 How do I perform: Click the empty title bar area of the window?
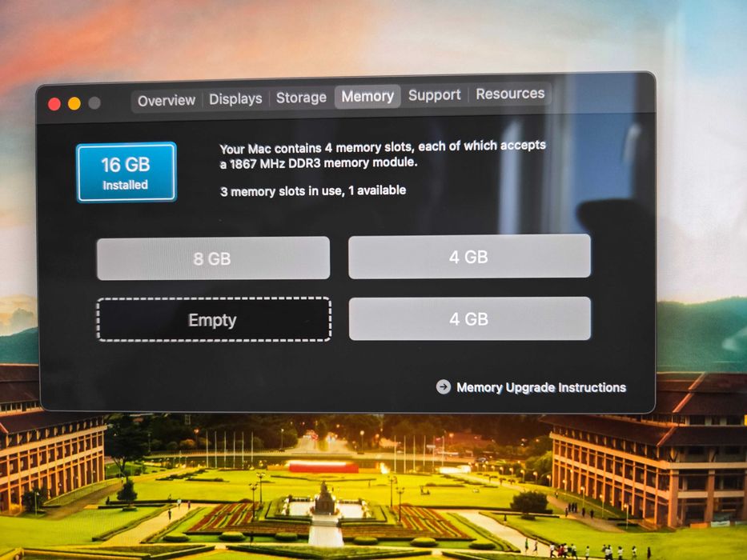600,93
